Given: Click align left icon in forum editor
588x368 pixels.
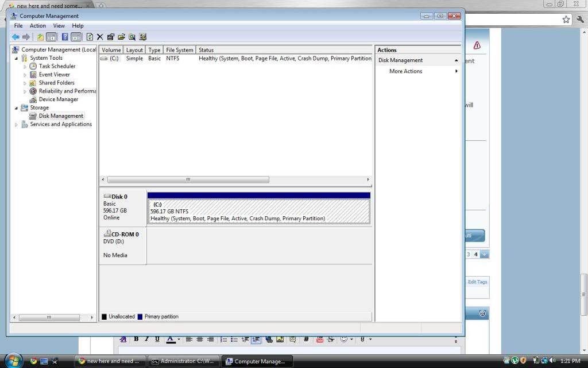Looking at the screenshot, I should (x=189, y=339).
